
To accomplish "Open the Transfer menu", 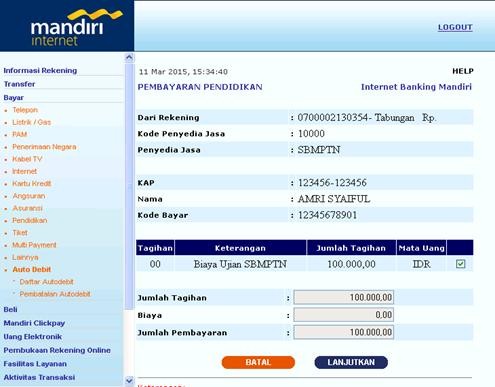I will 19,84.
